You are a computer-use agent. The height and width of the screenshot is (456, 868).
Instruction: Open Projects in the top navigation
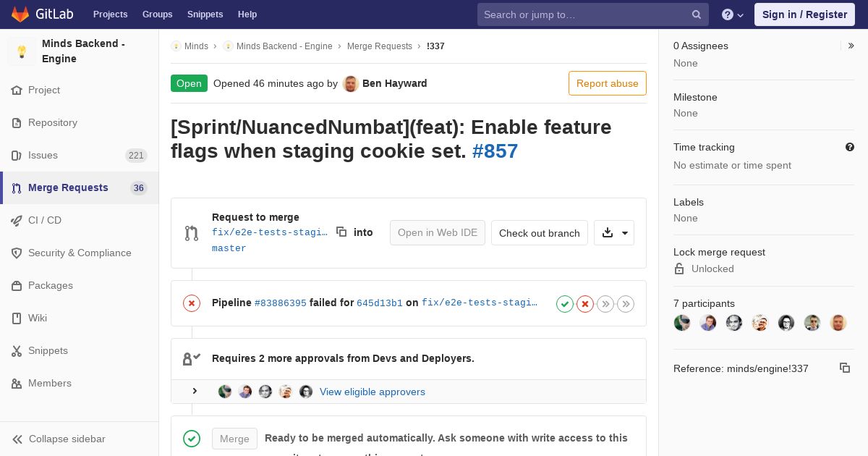pyautogui.click(x=110, y=14)
